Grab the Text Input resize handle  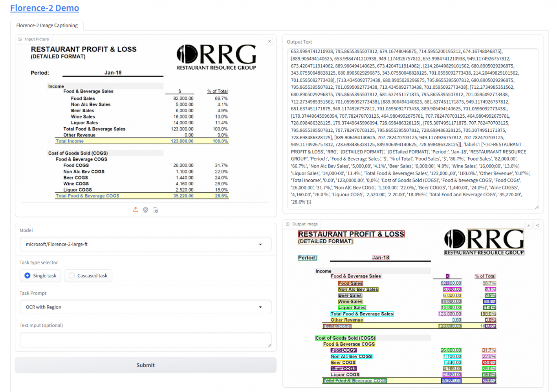tap(269, 345)
